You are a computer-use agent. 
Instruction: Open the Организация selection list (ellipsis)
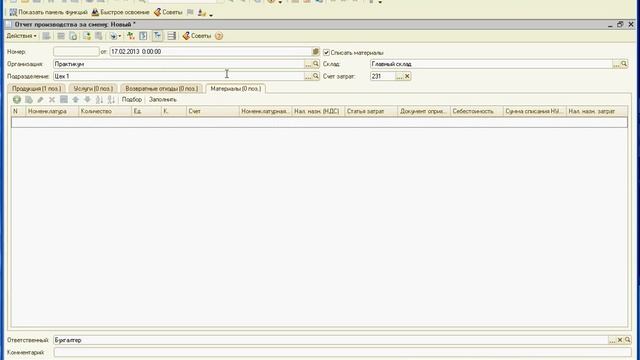[308, 64]
